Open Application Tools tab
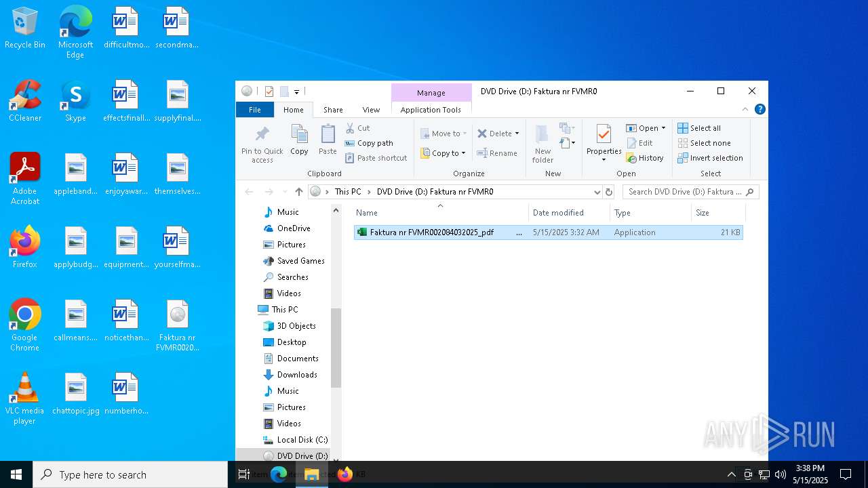 point(431,109)
